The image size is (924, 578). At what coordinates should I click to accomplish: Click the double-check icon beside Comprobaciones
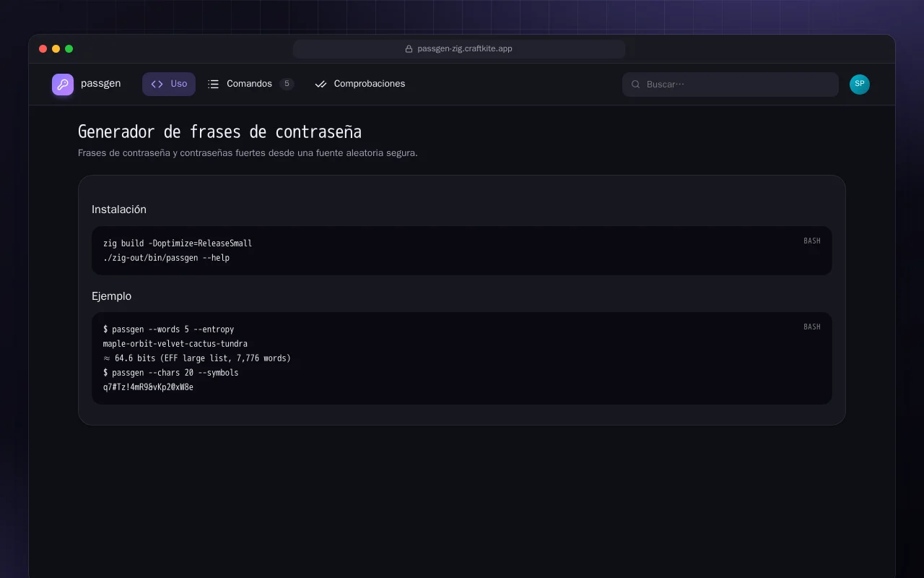click(321, 85)
